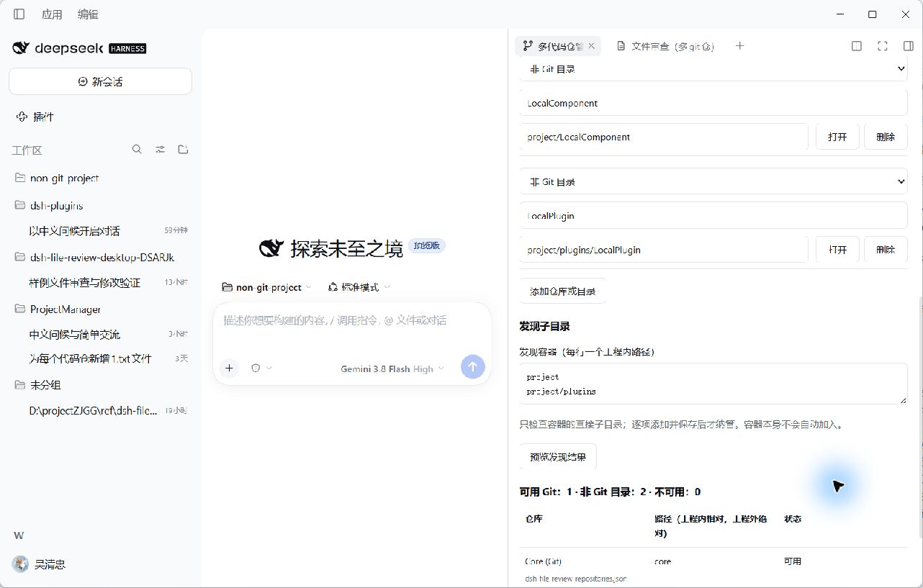Search the workspace with the magnifier icon
This screenshot has width=923, height=588.
pos(137,150)
